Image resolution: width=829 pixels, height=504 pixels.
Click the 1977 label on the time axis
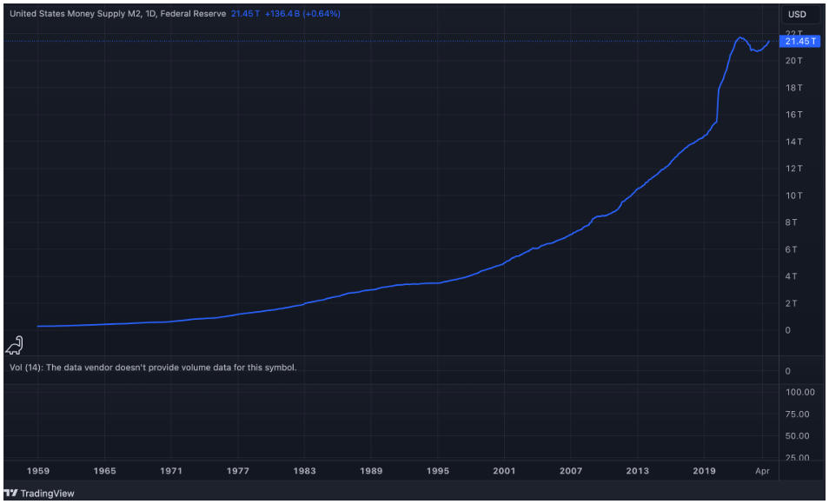[238, 471]
